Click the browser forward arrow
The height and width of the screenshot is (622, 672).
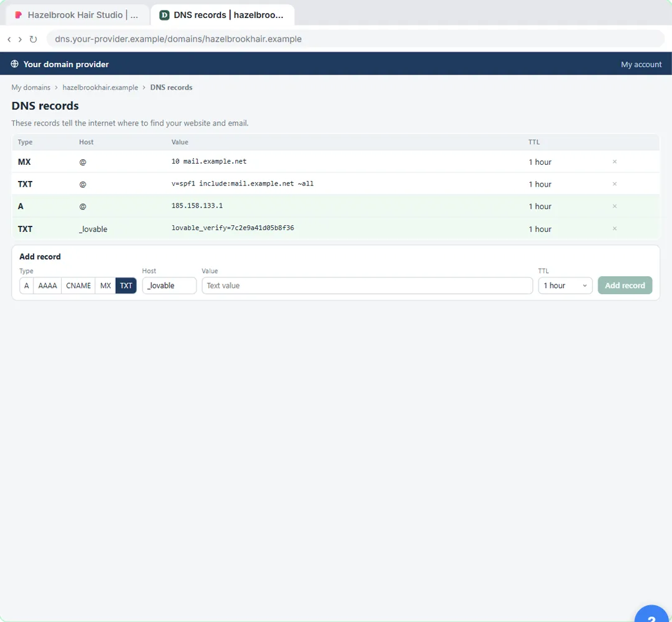20,39
